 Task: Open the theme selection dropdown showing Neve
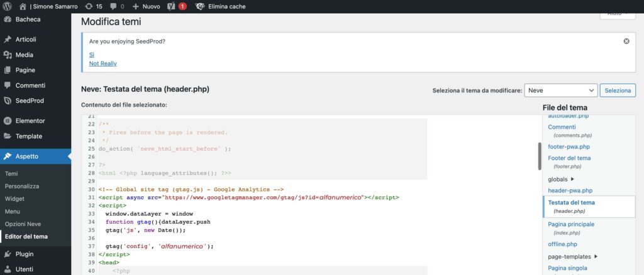[x=560, y=90]
